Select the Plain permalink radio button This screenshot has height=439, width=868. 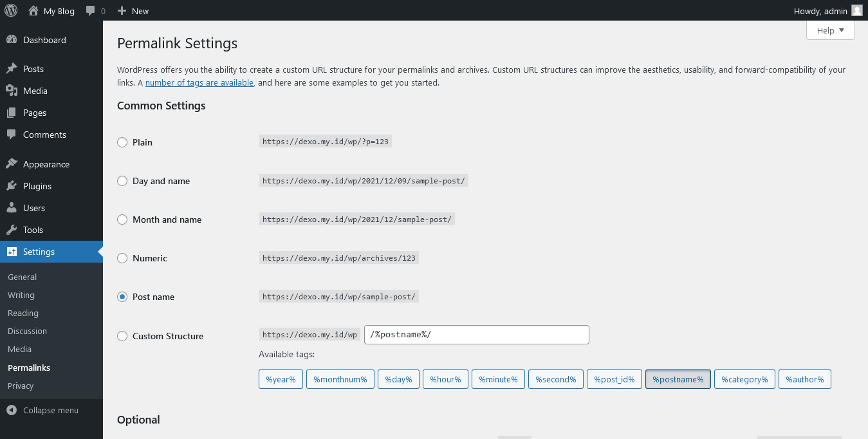pyautogui.click(x=122, y=142)
